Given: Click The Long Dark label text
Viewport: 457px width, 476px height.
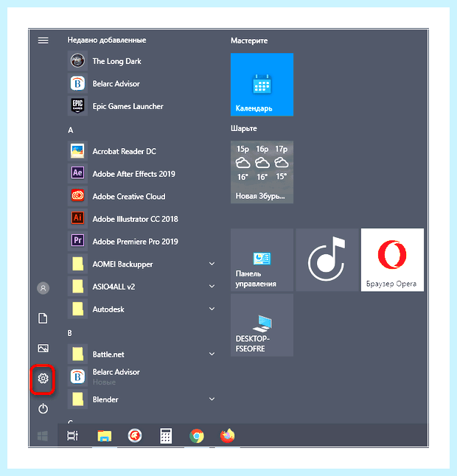Looking at the screenshot, I should coord(117,61).
